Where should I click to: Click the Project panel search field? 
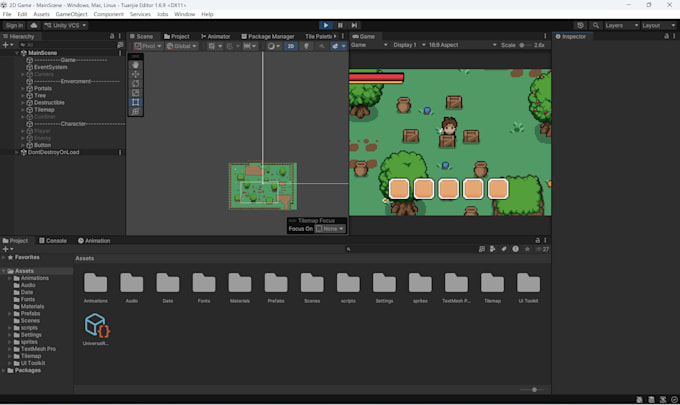[x=410, y=249]
